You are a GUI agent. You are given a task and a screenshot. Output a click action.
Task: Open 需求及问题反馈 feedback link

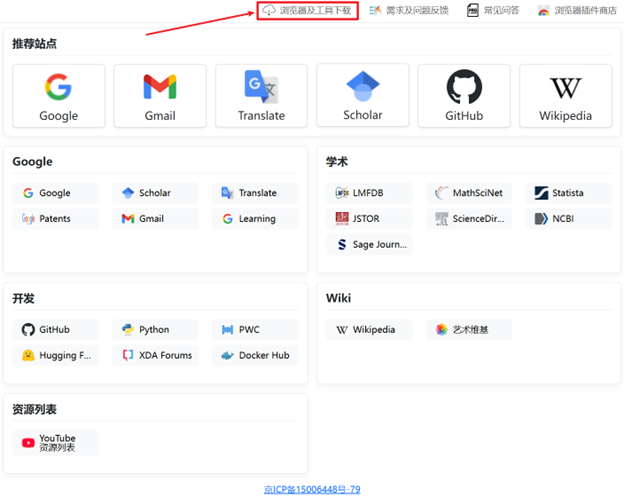409,11
